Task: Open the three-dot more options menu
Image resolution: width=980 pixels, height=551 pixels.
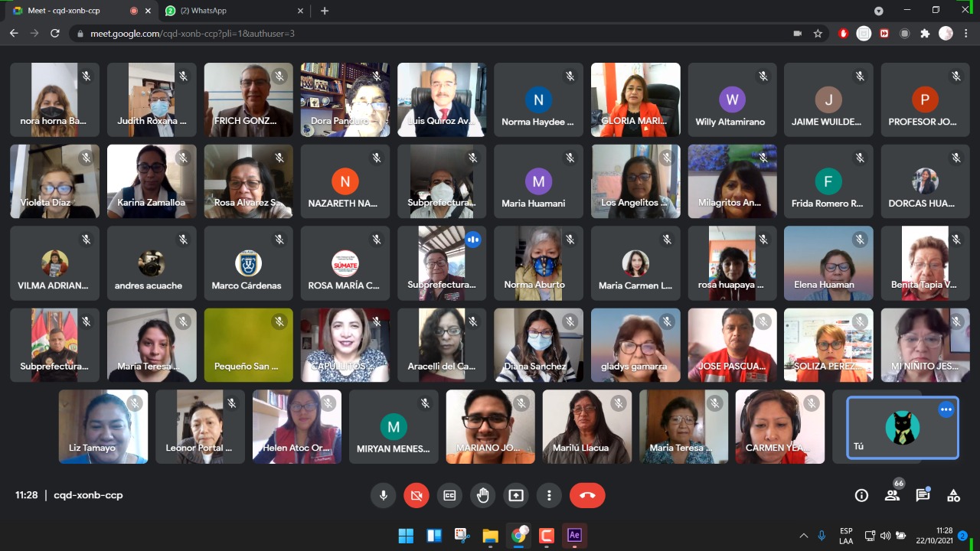Action: pos(549,495)
